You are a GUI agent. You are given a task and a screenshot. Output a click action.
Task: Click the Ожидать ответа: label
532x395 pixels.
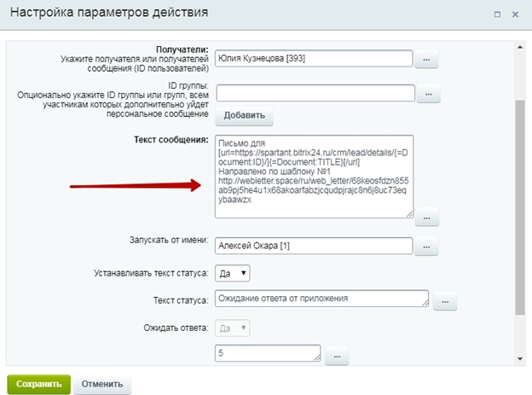[x=176, y=328]
